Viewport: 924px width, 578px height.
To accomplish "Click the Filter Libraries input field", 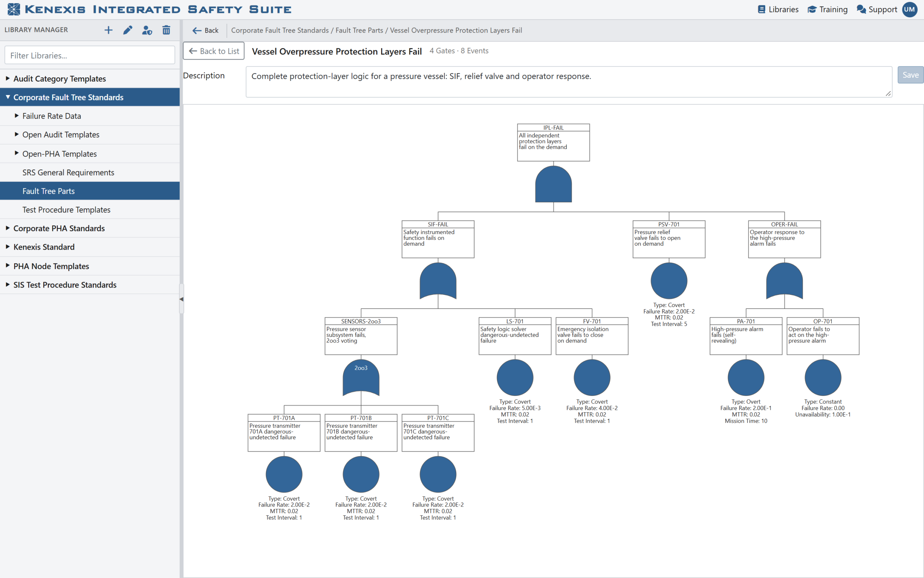I will 90,55.
